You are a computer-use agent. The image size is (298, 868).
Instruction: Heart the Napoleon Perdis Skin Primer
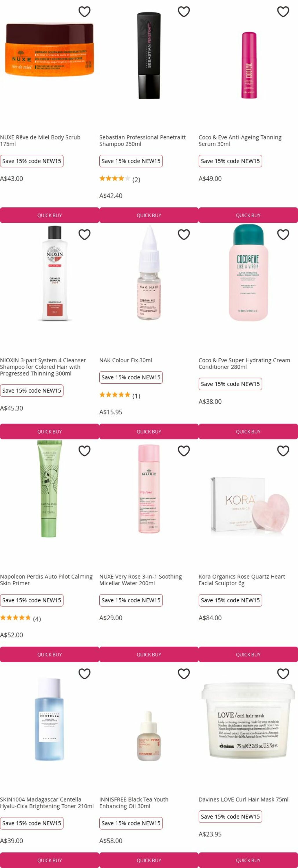click(x=84, y=450)
